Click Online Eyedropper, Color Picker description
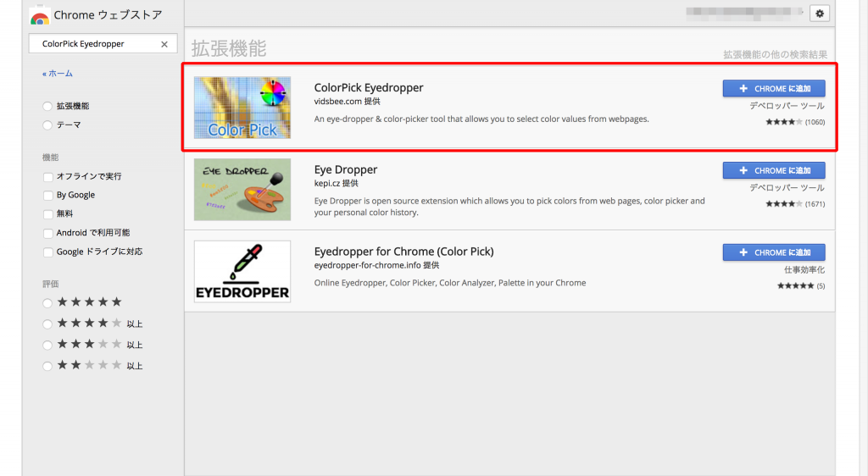The image size is (868, 476). [450, 283]
